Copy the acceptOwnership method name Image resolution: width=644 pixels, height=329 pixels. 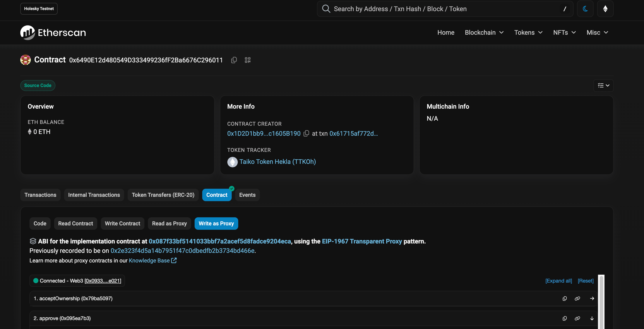click(x=565, y=298)
